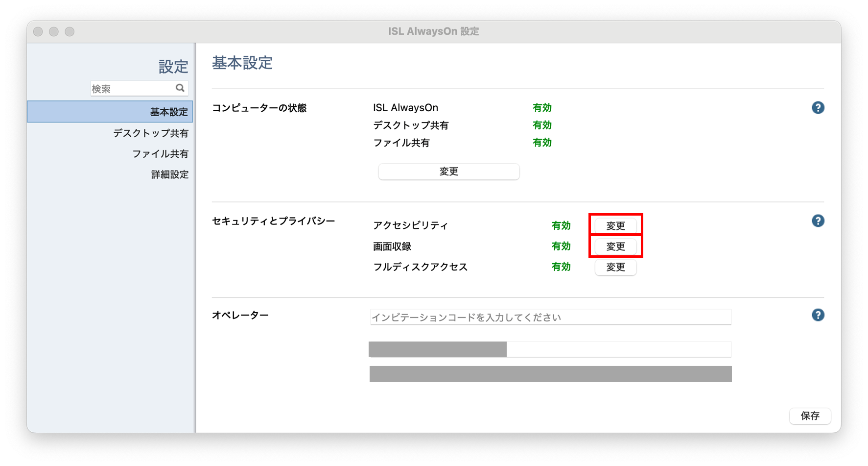
Task: Click the ISL AlwaysOn status label
Action: pyautogui.click(x=405, y=108)
